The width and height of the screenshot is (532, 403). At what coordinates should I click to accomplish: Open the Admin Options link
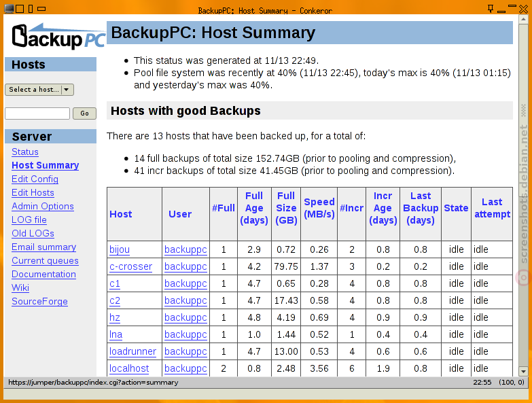pos(43,206)
